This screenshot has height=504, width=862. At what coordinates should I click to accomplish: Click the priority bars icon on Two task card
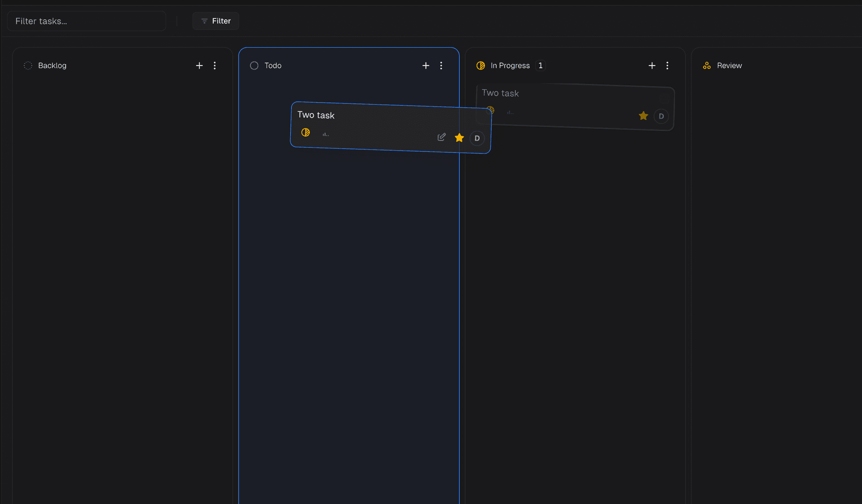326,133
